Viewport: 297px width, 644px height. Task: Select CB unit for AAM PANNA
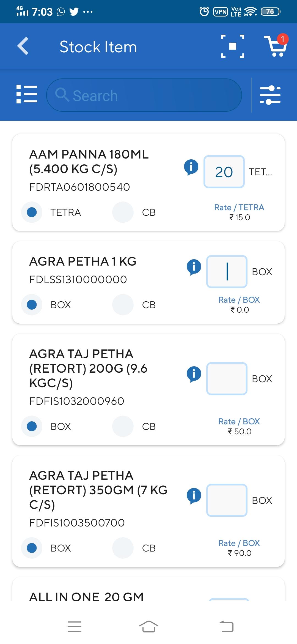(x=123, y=212)
